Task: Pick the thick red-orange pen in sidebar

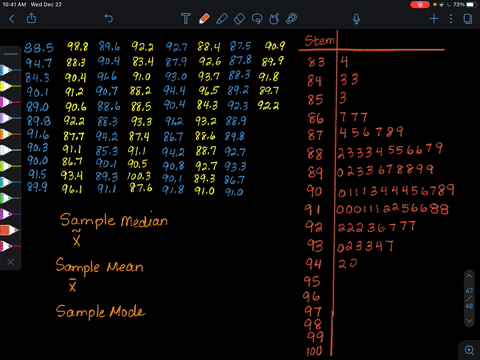Action: point(10,230)
